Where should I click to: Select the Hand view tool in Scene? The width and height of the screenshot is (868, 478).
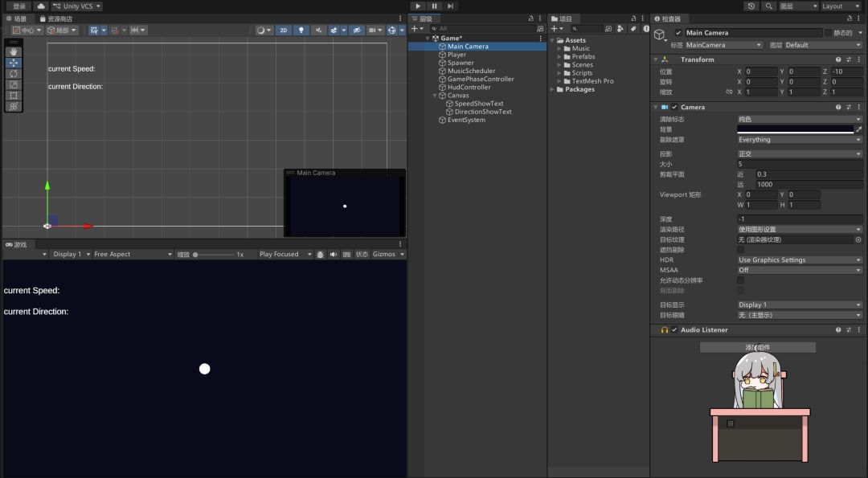tap(14, 51)
